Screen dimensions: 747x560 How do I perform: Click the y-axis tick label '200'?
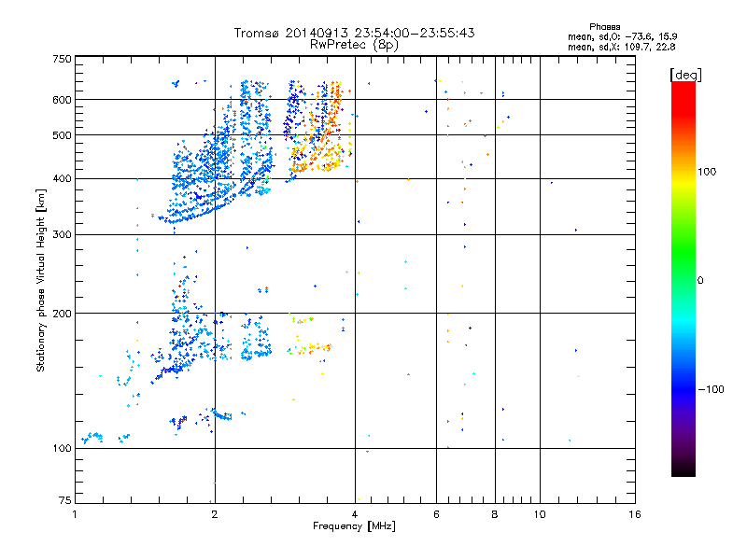tap(63, 314)
